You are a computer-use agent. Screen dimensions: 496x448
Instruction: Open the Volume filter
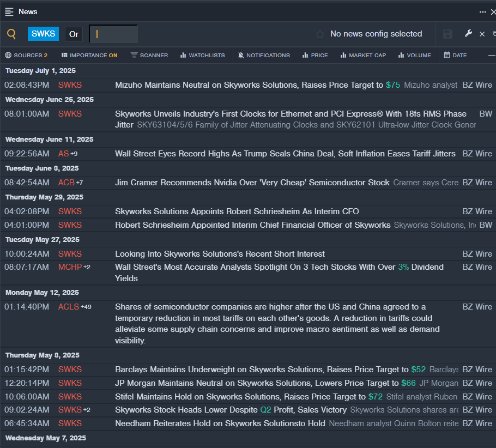pos(414,55)
